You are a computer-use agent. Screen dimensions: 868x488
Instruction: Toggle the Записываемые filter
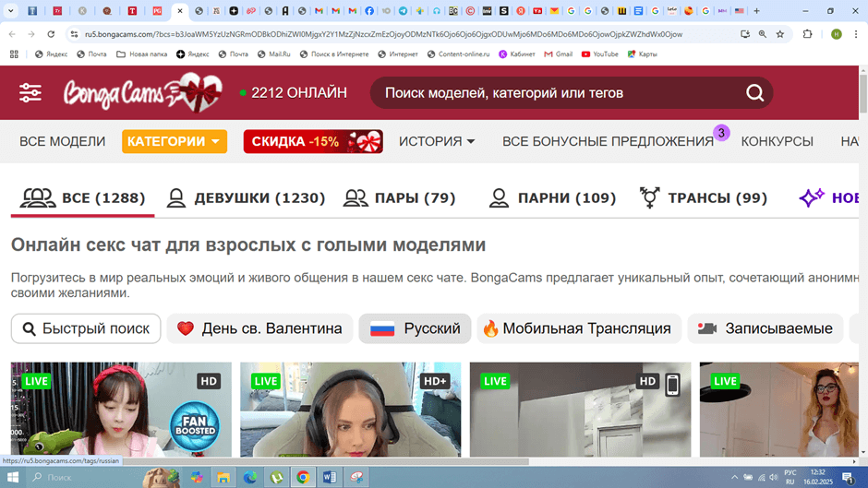pos(765,328)
